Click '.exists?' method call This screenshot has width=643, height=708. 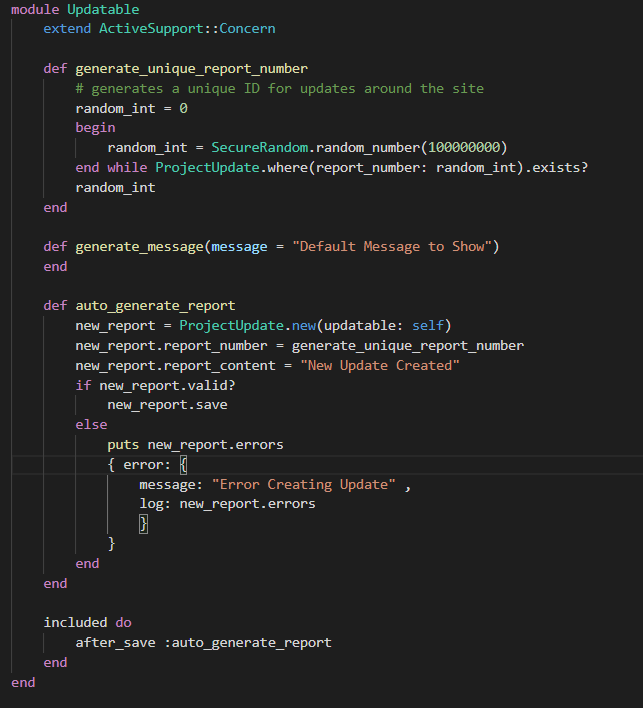click(x=556, y=168)
